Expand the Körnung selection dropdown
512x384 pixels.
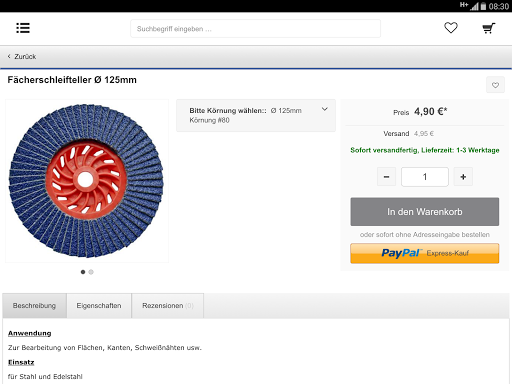click(x=256, y=115)
